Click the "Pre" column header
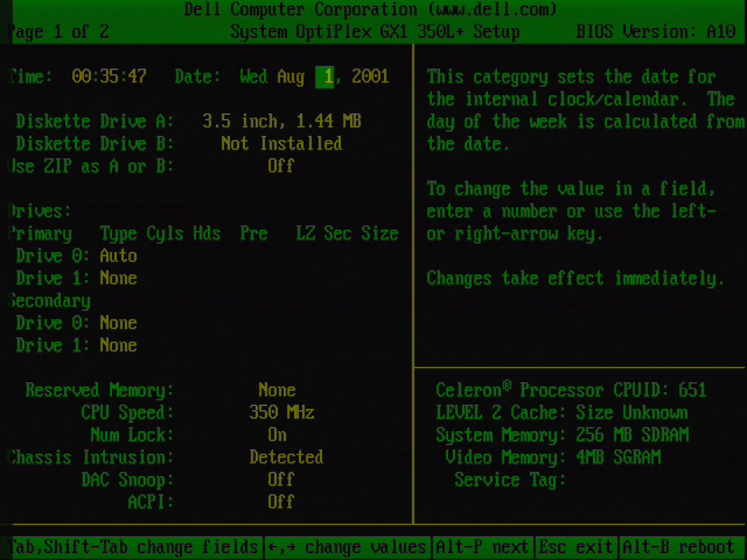 pyautogui.click(x=253, y=233)
